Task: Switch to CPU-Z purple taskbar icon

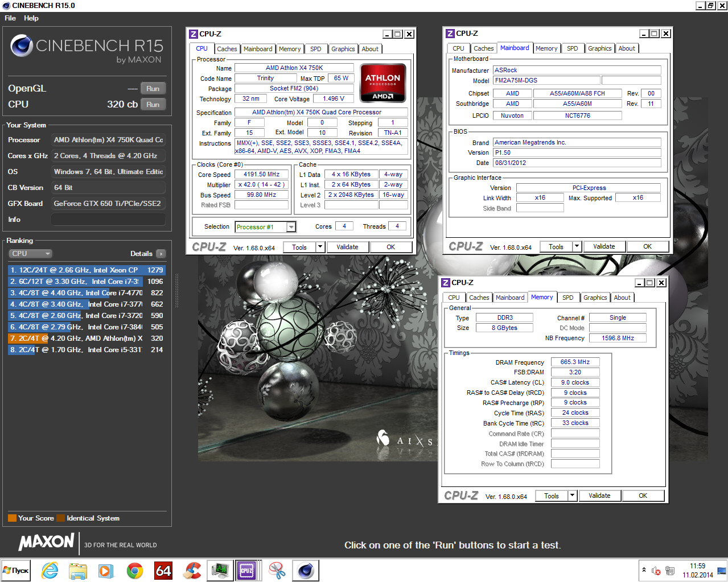Action: tap(246, 570)
